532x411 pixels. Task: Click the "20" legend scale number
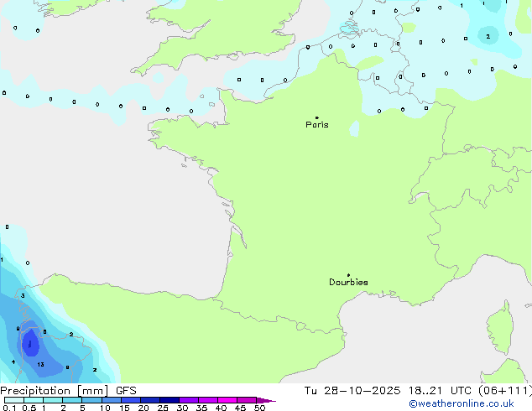tap(143, 408)
